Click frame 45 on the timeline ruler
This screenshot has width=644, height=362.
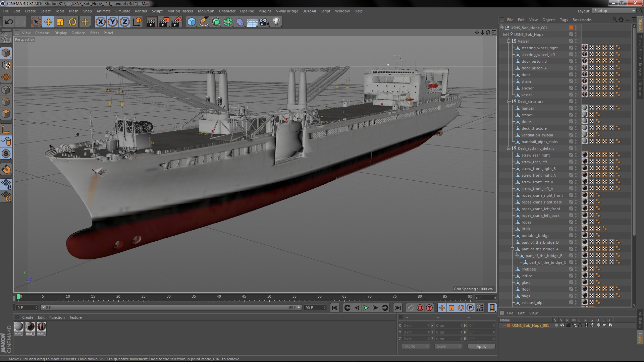(244, 297)
